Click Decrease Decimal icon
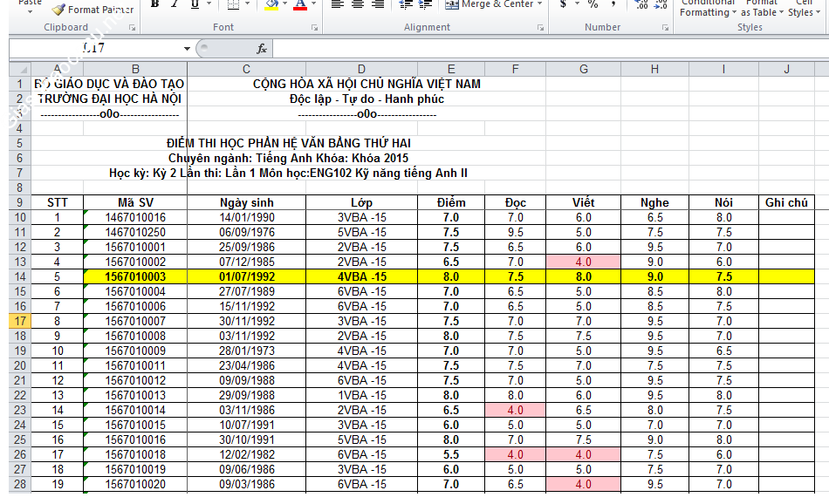 661,4
